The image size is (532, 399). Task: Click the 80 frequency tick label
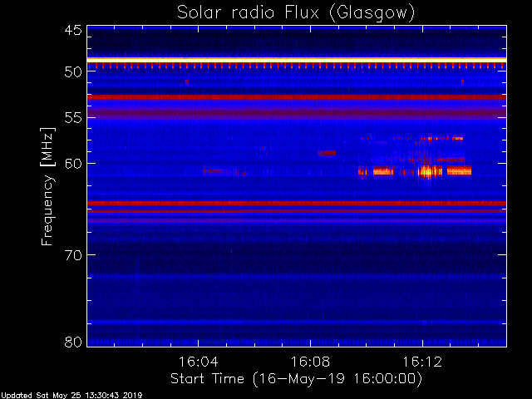[73, 342]
